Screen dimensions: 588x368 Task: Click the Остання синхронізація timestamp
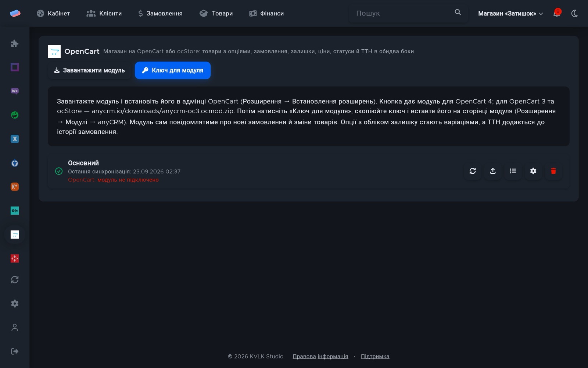pos(124,171)
